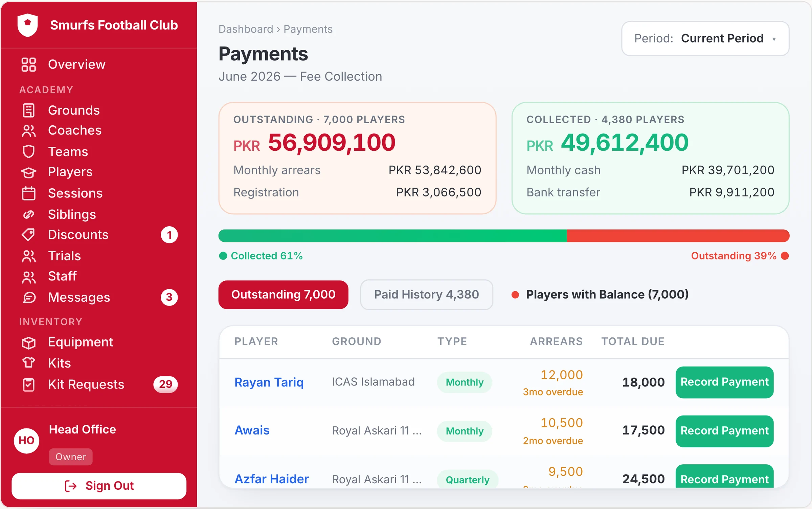Viewport: 812px width, 509px height.
Task: Select the Coaches people icon
Action: coord(28,131)
